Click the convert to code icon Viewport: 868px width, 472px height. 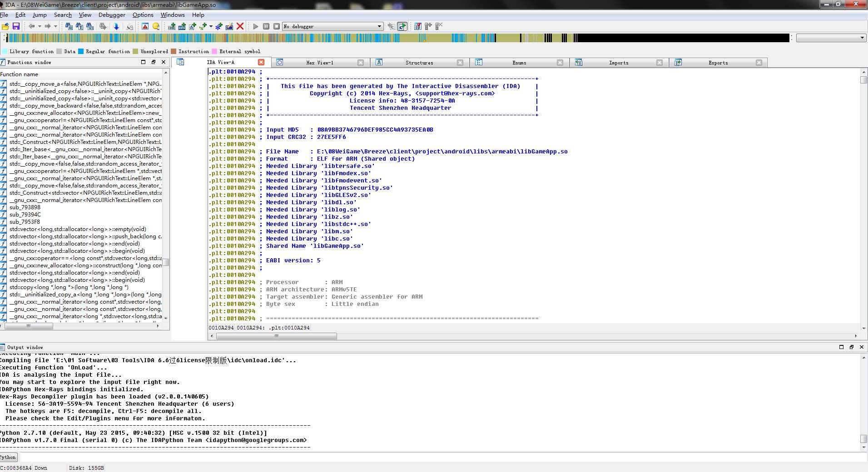coord(172,26)
